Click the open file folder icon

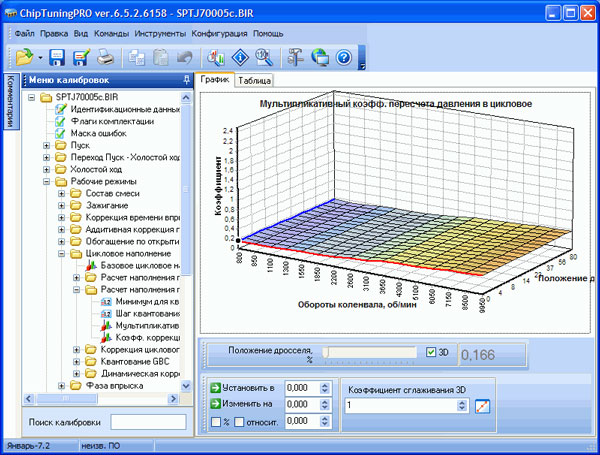tap(24, 57)
